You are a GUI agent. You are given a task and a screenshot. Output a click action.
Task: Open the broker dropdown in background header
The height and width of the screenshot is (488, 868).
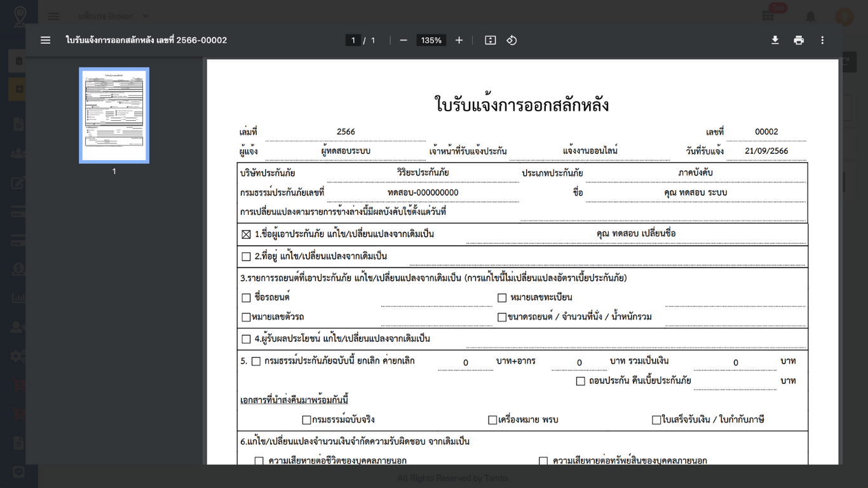[x=113, y=16]
